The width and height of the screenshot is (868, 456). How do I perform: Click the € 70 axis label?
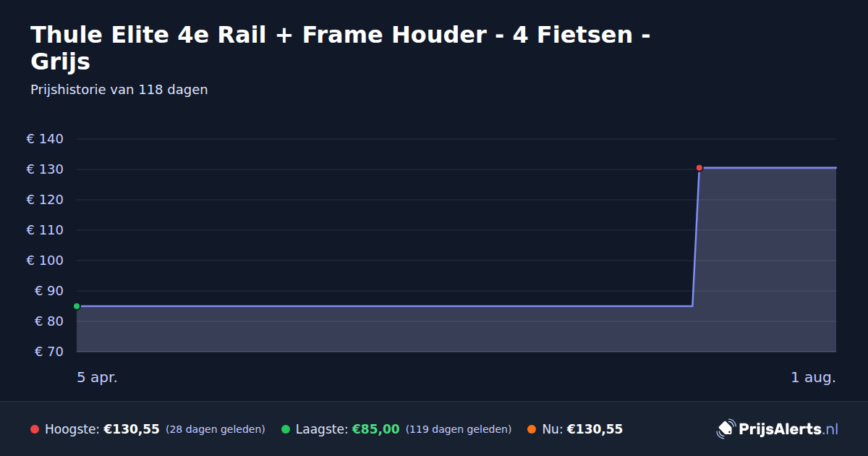49,352
